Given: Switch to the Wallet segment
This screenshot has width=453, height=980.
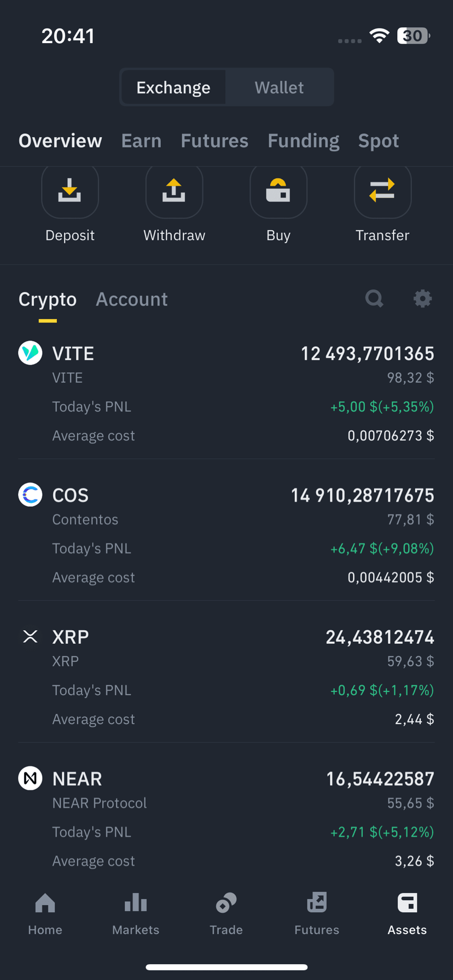Looking at the screenshot, I should point(279,87).
